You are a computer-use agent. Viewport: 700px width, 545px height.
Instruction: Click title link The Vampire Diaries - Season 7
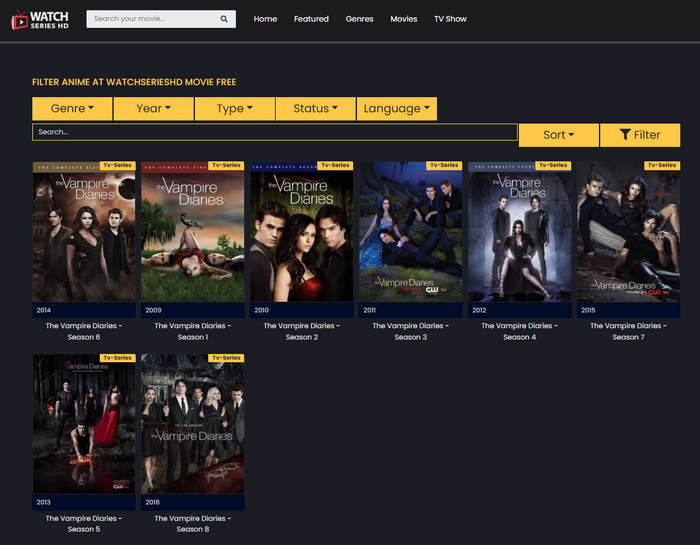click(628, 331)
